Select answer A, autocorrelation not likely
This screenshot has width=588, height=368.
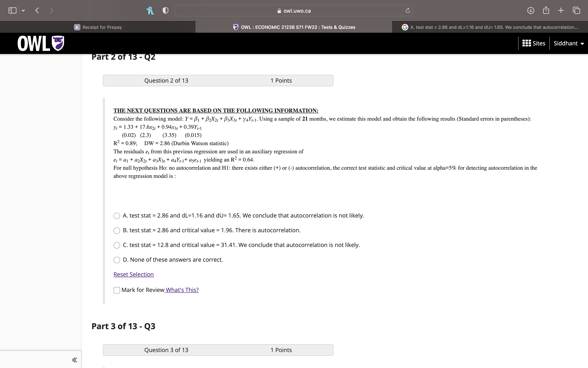(x=117, y=216)
